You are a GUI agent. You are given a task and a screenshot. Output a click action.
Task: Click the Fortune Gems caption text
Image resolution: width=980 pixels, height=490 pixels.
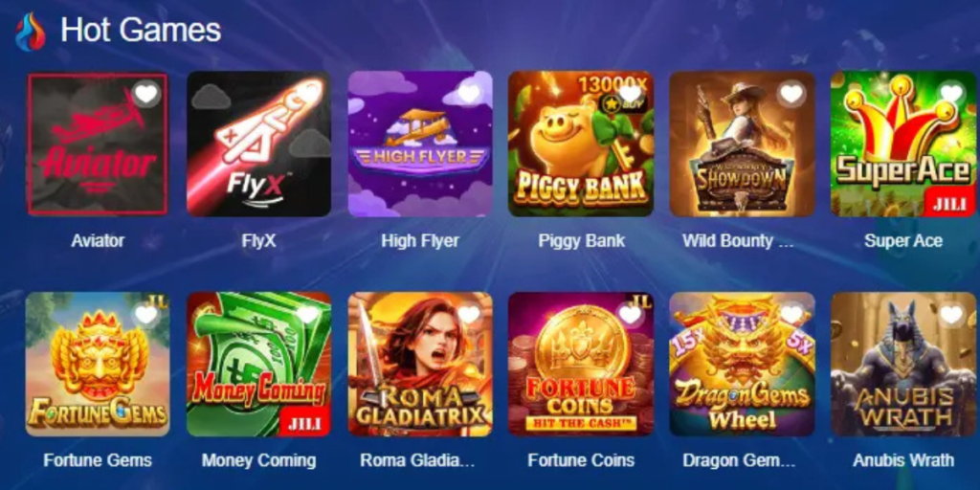98,460
